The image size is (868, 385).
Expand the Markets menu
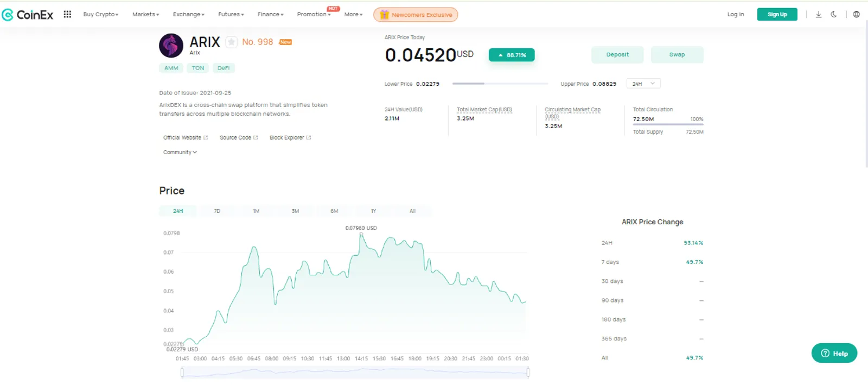[x=146, y=15]
